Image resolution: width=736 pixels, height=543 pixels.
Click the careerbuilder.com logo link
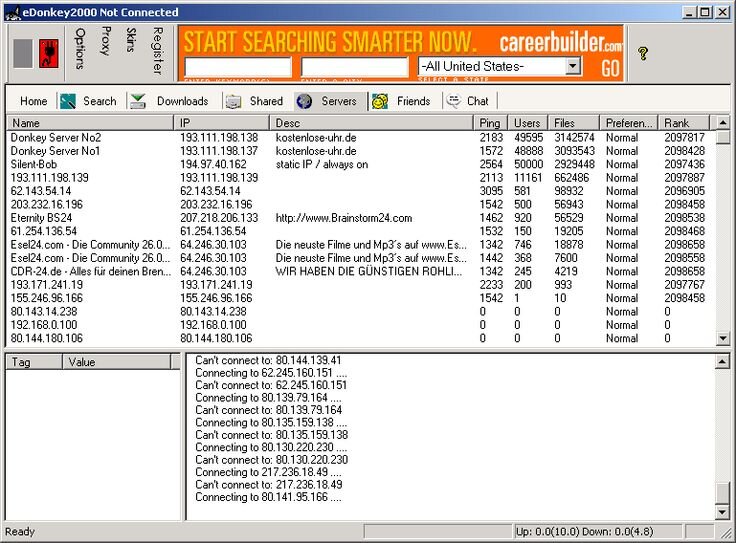click(560, 43)
